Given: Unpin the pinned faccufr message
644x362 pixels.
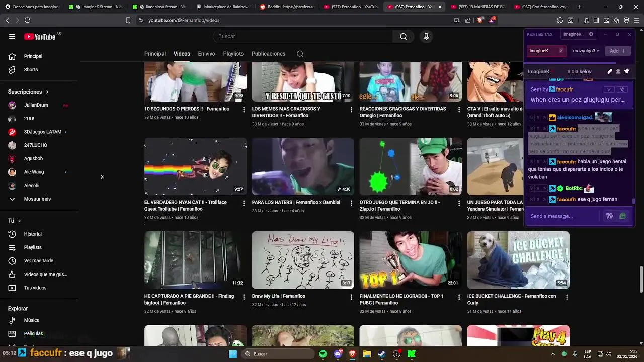Looking at the screenshot, I should [x=622, y=89].
